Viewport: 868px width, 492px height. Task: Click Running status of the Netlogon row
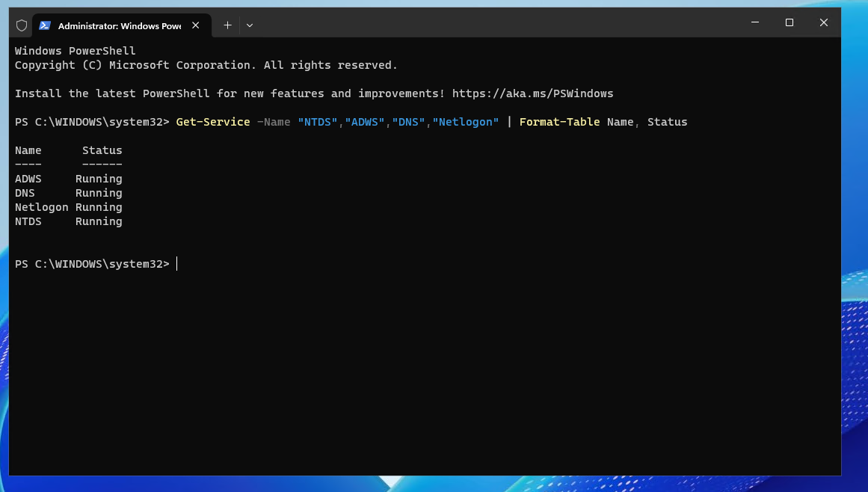coord(99,207)
